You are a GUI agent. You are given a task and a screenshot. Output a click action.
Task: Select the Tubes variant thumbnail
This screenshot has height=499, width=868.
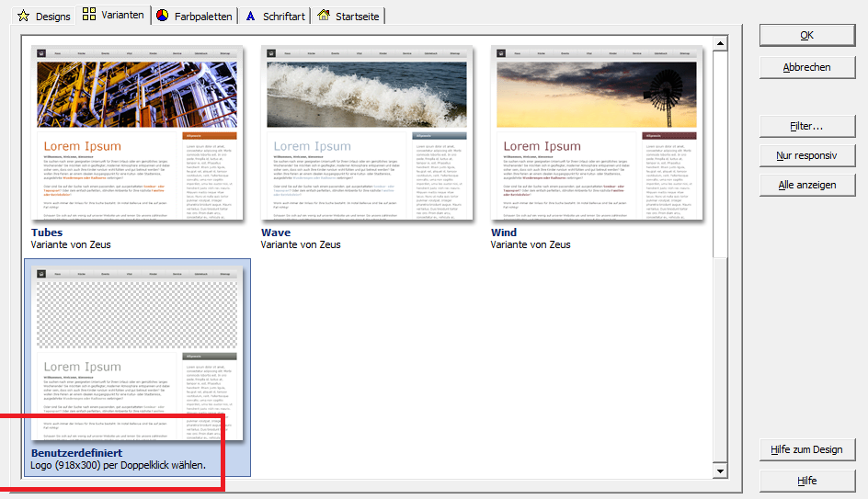pos(137,132)
